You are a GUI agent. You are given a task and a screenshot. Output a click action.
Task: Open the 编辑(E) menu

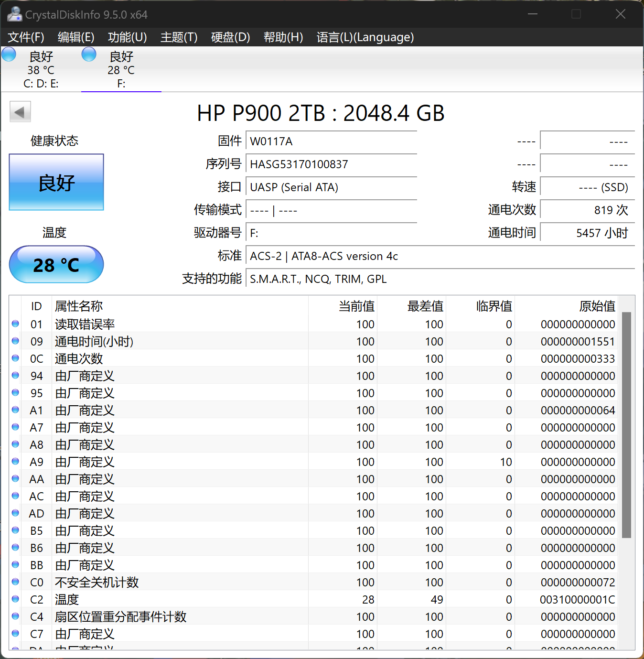(x=75, y=37)
